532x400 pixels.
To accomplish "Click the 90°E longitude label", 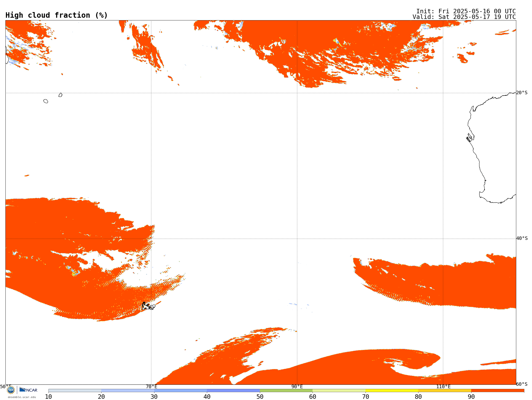I will (297, 386).
